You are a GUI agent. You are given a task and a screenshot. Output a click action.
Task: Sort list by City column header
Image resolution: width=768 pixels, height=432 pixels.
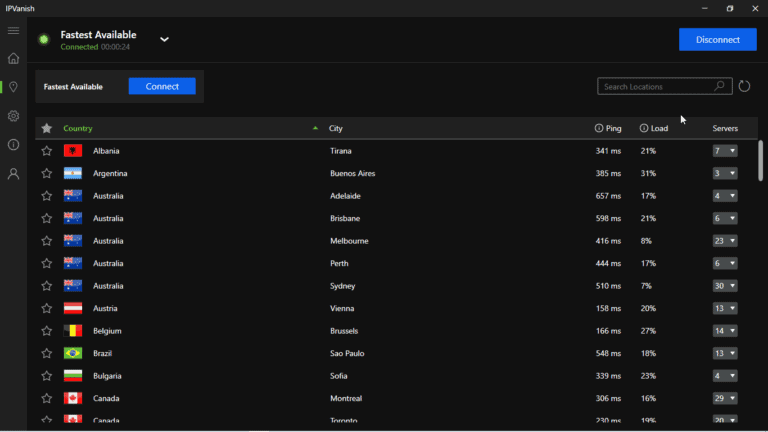click(x=336, y=128)
